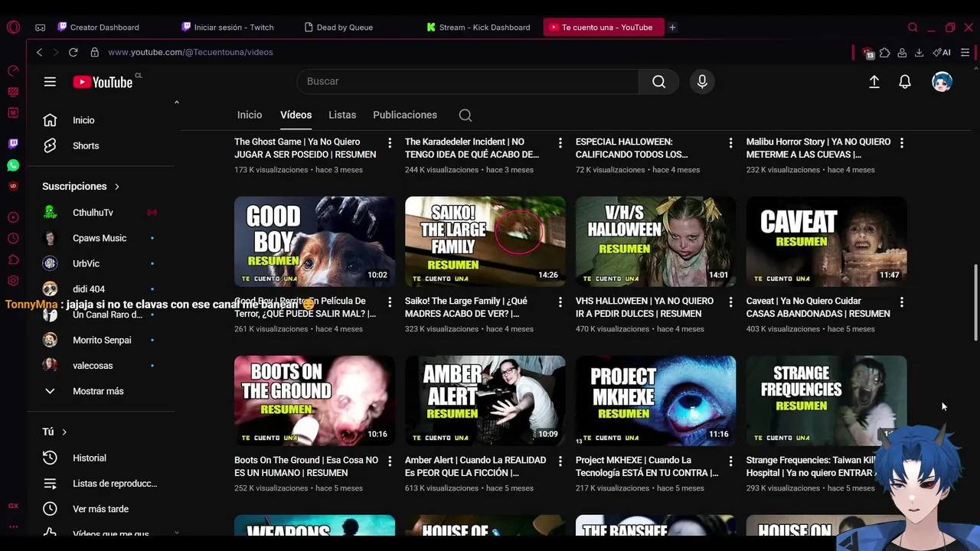The width and height of the screenshot is (980, 551).
Task: Go back in browser history
Action: click(x=39, y=52)
